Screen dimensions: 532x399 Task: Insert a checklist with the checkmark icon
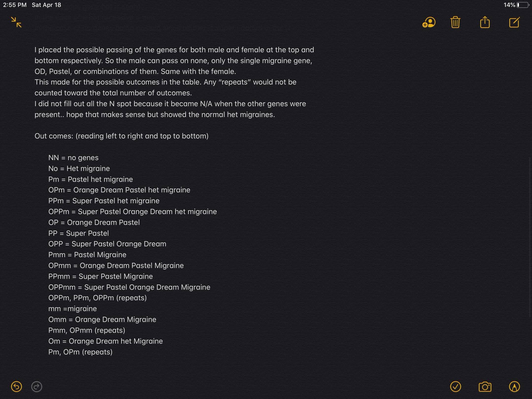456,386
